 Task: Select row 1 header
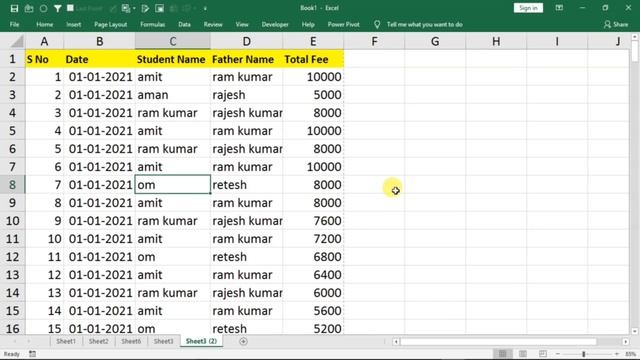click(x=12, y=59)
